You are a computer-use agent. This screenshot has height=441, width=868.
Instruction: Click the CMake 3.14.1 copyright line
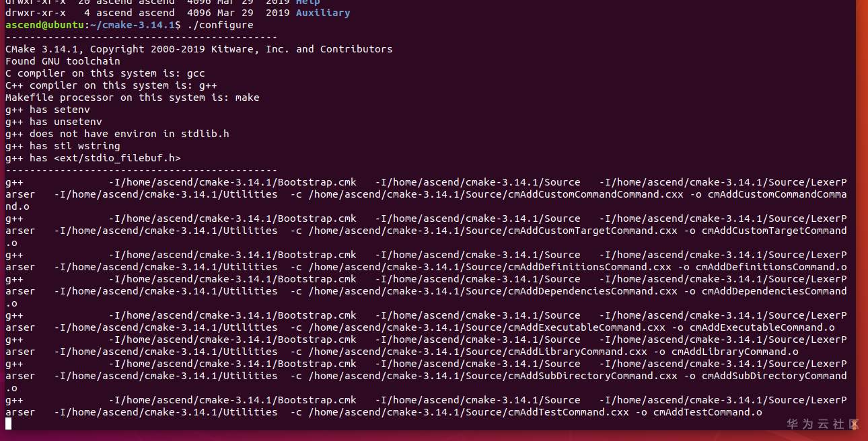[x=198, y=49]
